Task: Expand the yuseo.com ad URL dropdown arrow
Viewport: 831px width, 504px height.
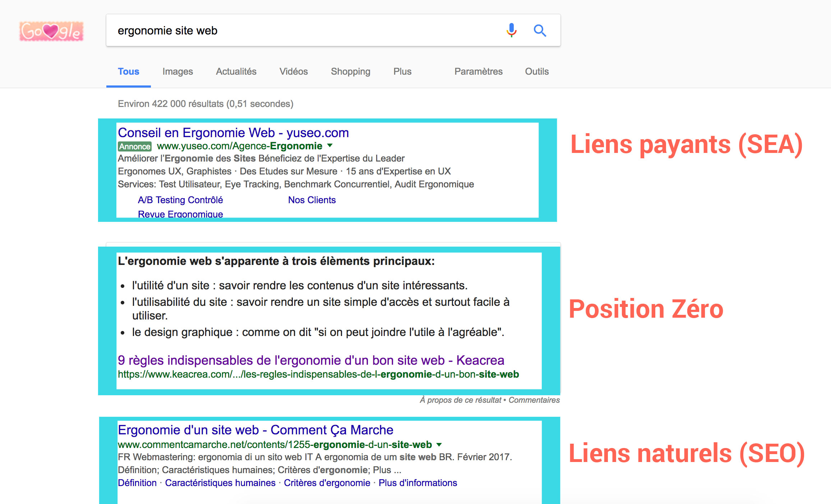Action: [330, 146]
